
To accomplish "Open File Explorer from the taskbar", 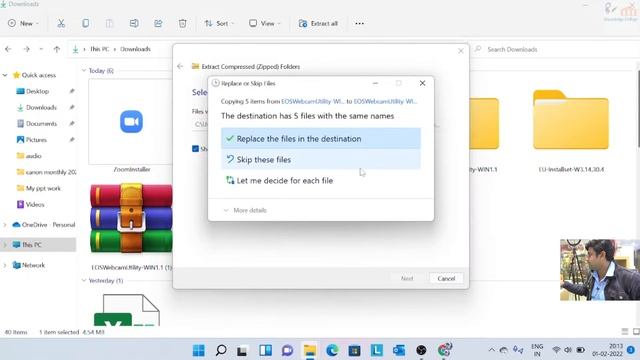I will click(310, 350).
